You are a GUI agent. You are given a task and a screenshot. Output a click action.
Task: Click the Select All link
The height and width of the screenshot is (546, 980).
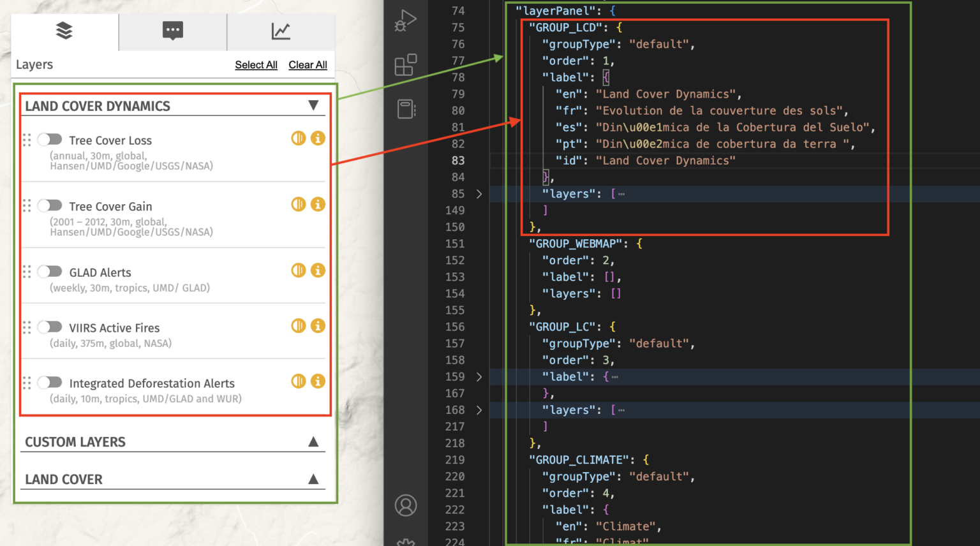(x=256, y=64)
